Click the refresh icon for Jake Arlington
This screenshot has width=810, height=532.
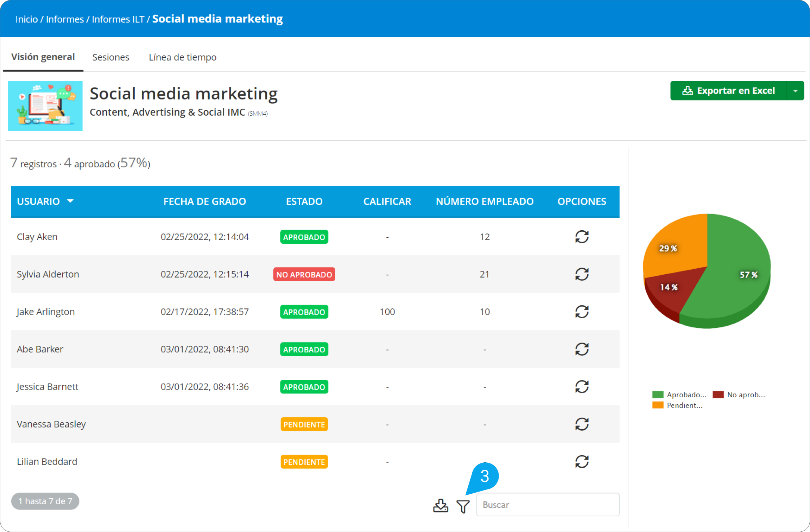[x=582, y=312]
